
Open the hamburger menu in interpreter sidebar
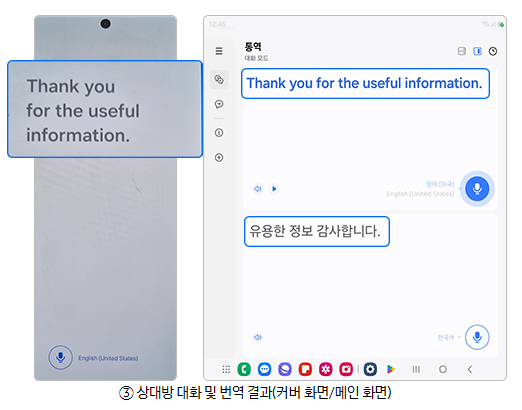pos(219,51)
